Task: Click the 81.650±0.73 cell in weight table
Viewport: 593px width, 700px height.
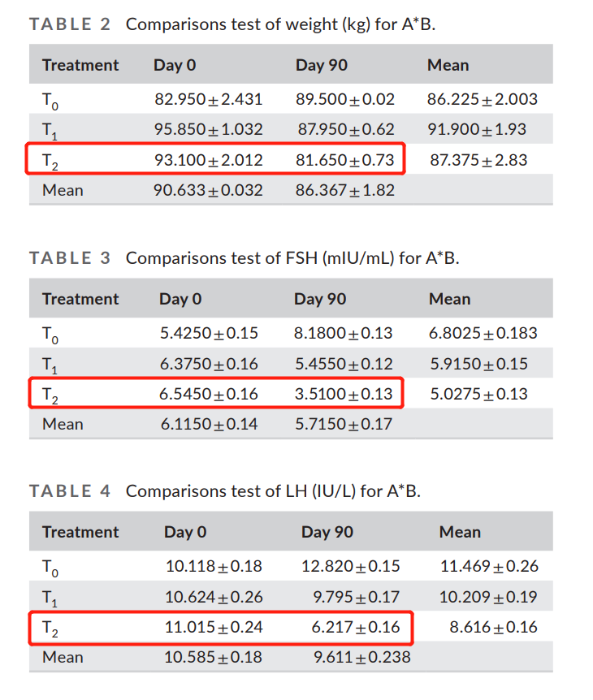Action: (x=345, y=160)
